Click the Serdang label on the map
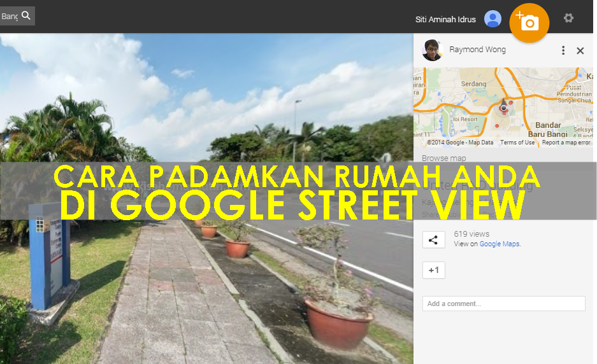 click(473, 83)
